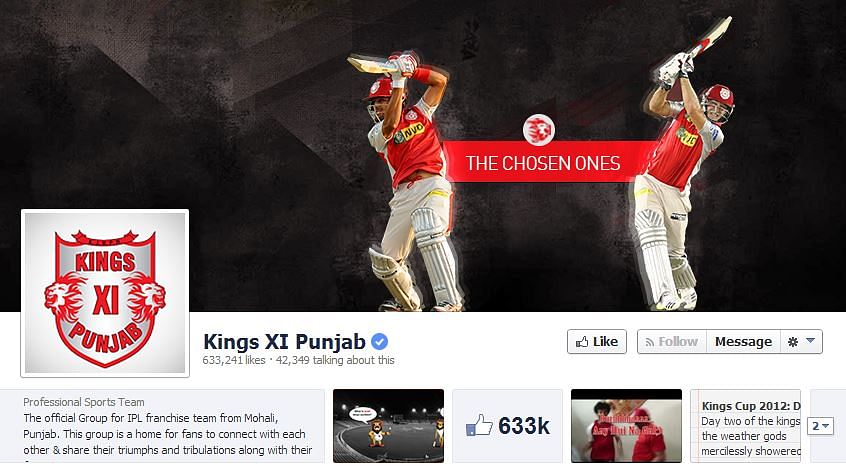Click the Professional Sports Team category text
Screen dimensions: 846x466
84,402
